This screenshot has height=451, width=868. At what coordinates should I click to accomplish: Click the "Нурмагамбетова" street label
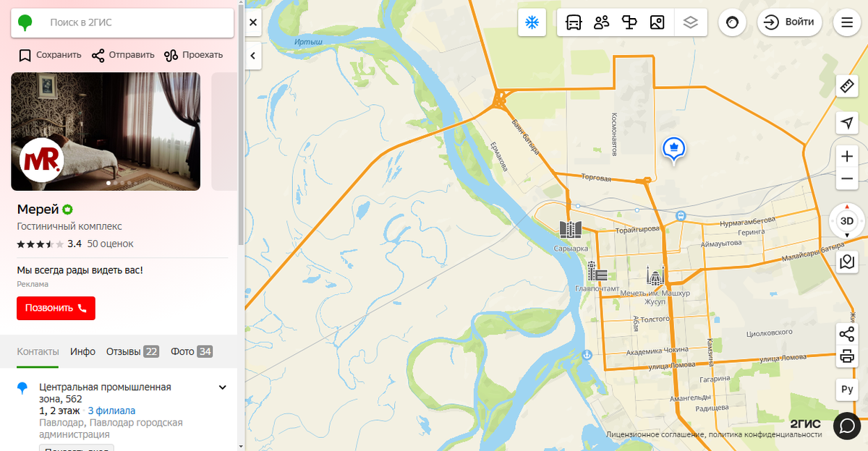748,220
